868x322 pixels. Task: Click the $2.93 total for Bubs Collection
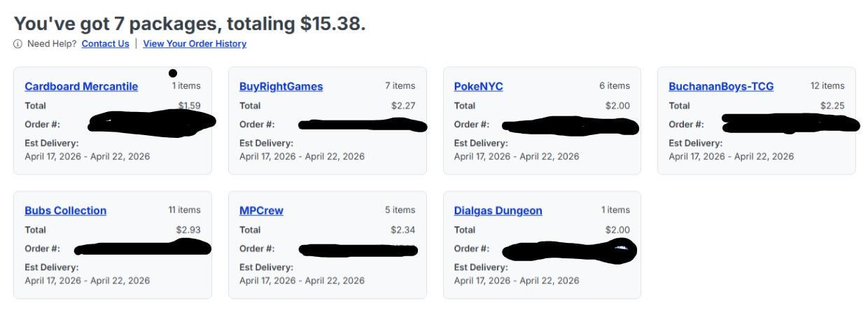point(188,230)
